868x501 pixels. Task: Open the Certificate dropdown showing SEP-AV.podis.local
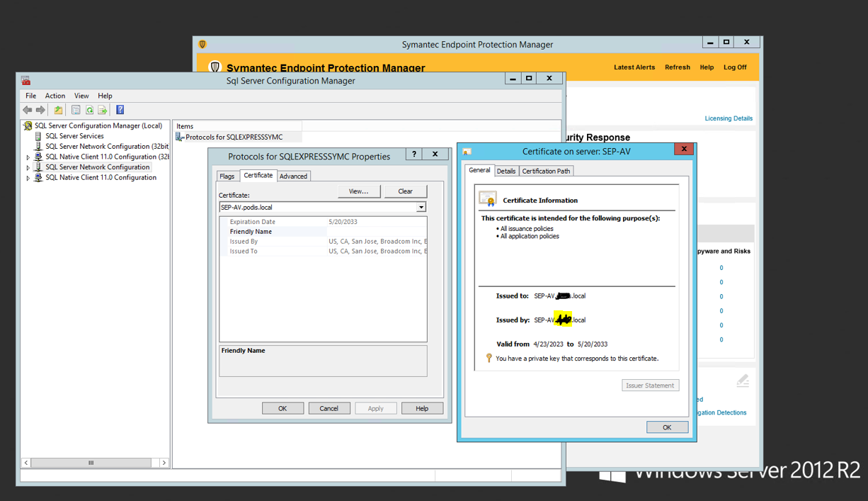421,208
